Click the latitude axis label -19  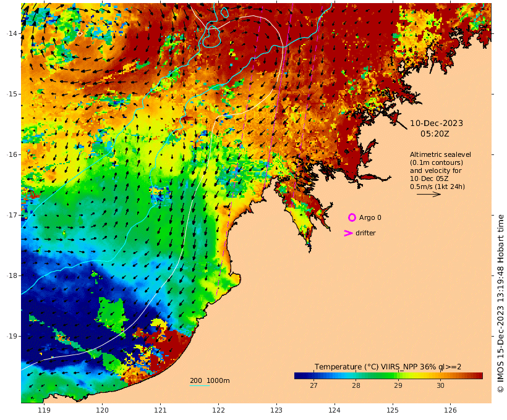pos(12,336)
